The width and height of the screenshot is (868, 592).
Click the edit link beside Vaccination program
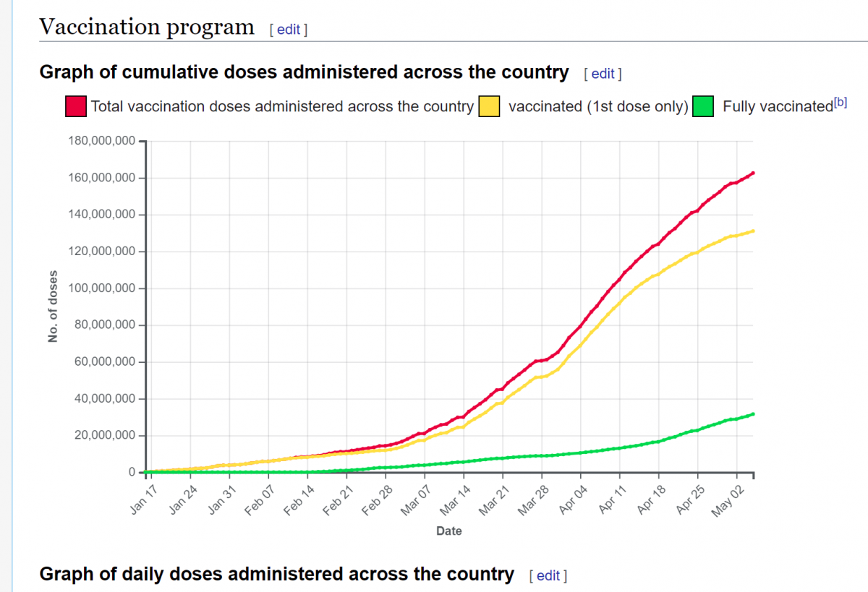(288, 29)
